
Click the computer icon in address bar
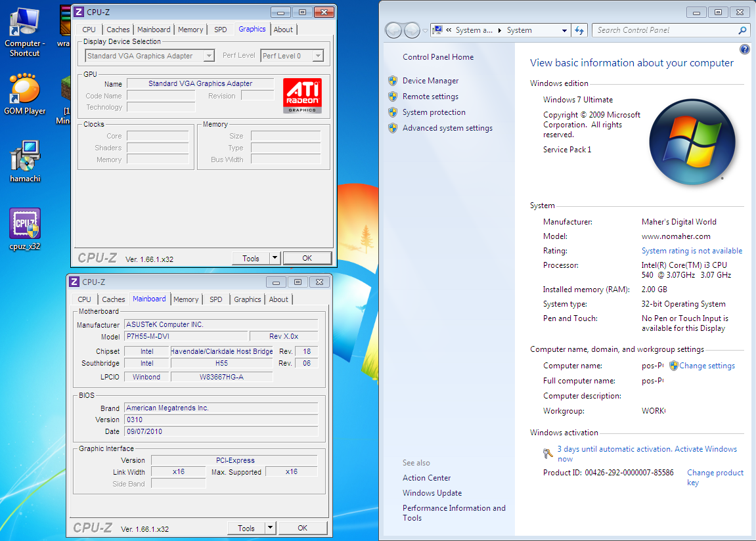tap(437, 30)
